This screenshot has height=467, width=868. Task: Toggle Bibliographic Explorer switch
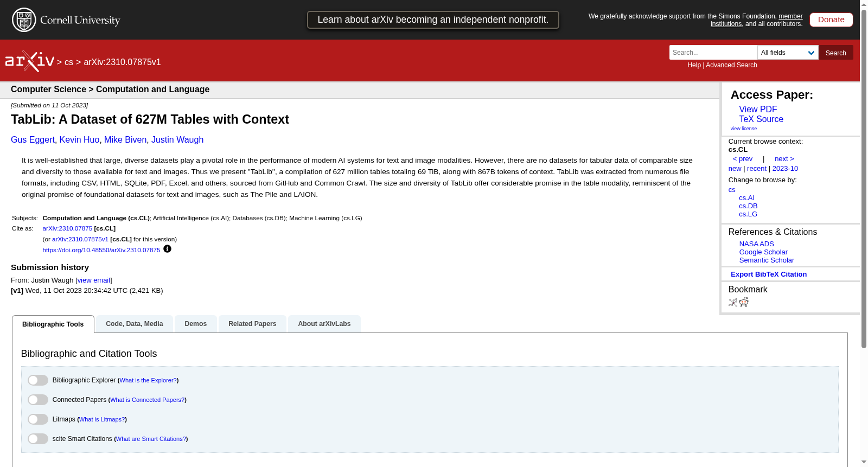point(38,380)
